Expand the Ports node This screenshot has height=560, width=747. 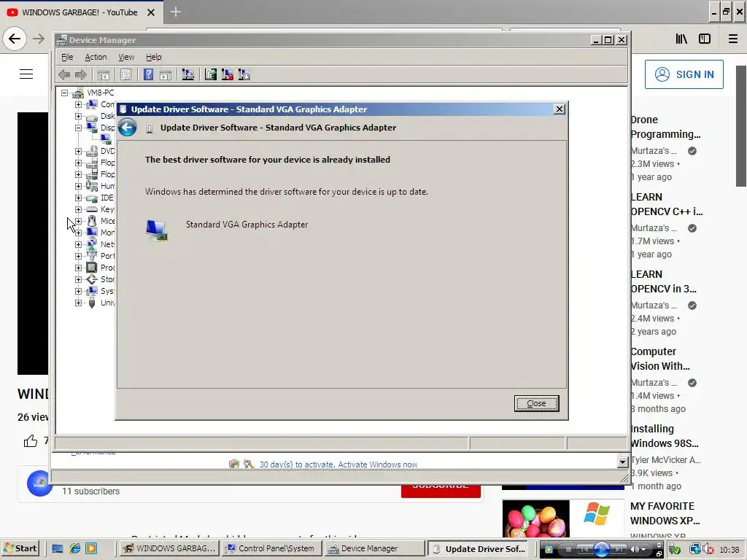[x=78, y=256]
